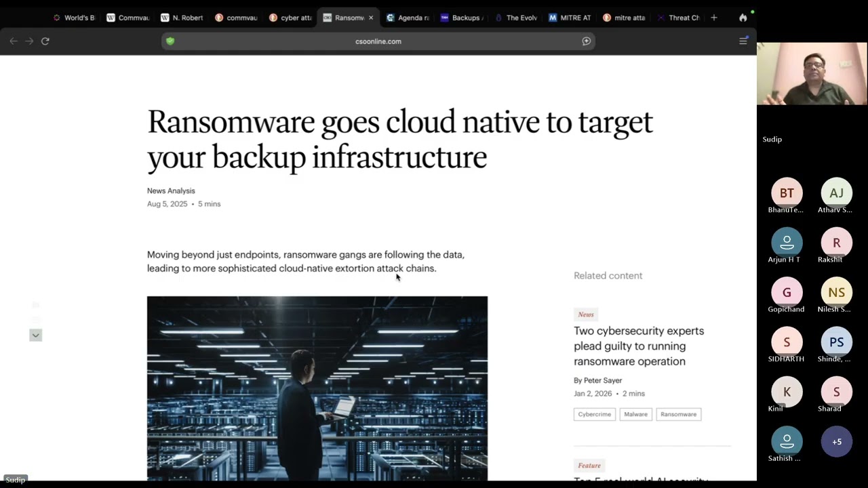Click the address bar showing csoonline.com
This screenshot has width=868, height=488.
pos(378,41)
